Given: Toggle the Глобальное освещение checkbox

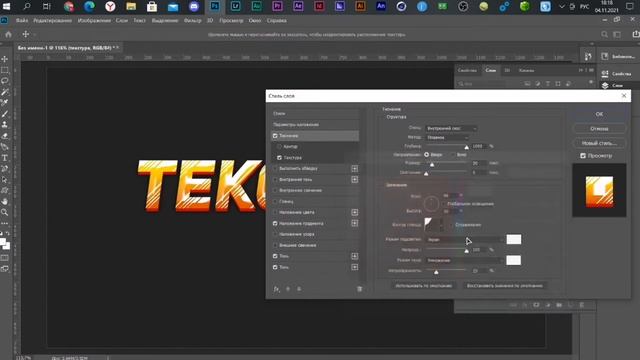Looking at the screenshot, I should pyautogui.click(x=444, y=204).
